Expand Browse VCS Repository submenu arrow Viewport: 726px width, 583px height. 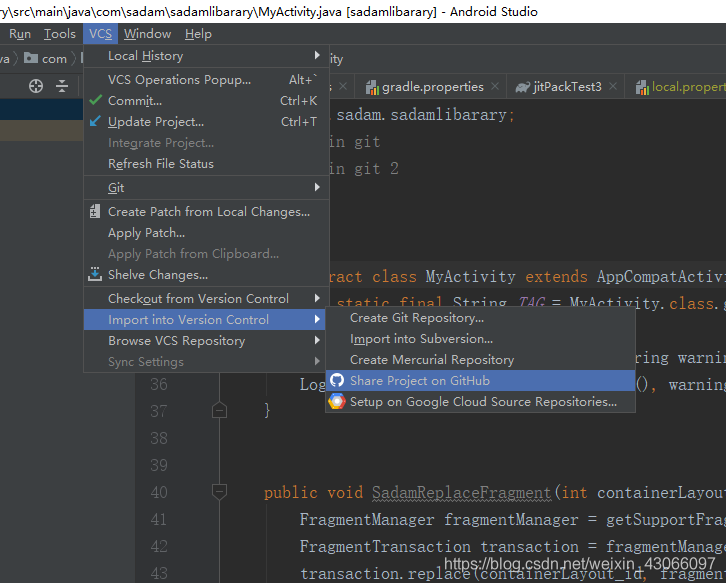(317, 340)
